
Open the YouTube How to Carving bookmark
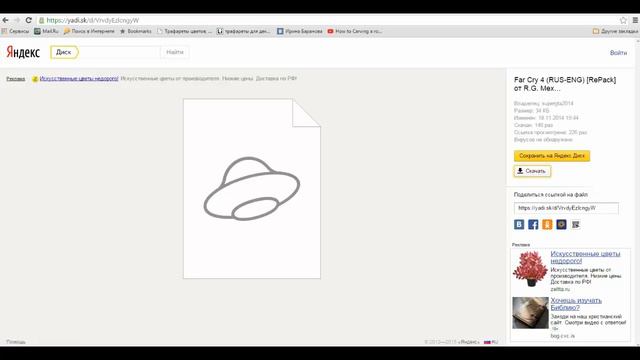[x=355, y=31]
